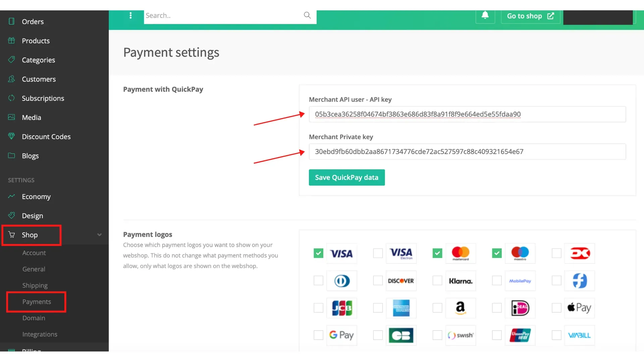Open the three-dot menu beside search

pos(130,15)
